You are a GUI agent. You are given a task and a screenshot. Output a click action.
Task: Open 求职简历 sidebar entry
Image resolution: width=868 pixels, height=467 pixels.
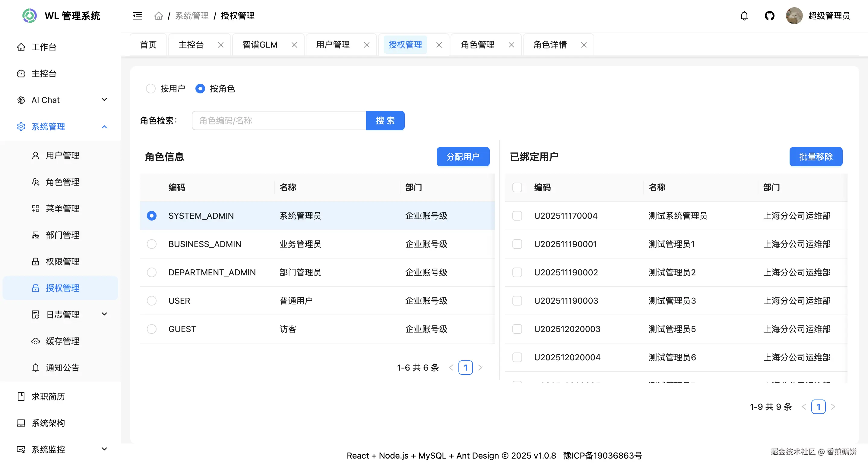48,396
